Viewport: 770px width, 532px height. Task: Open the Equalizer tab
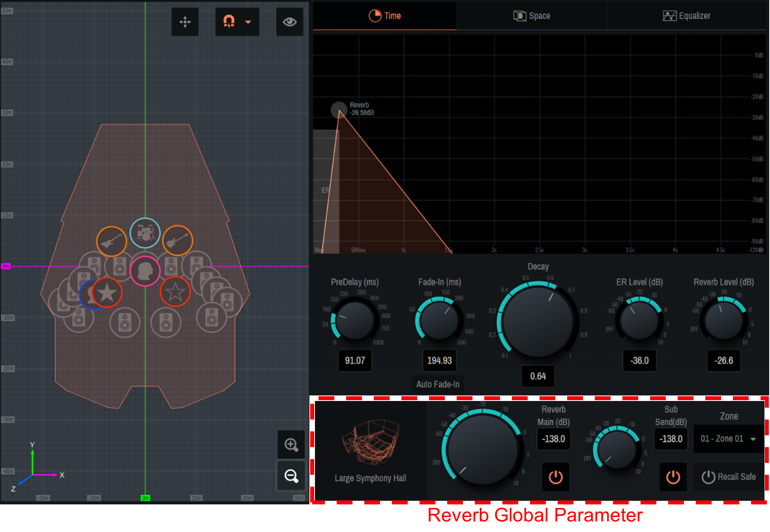tap(687, 16)
